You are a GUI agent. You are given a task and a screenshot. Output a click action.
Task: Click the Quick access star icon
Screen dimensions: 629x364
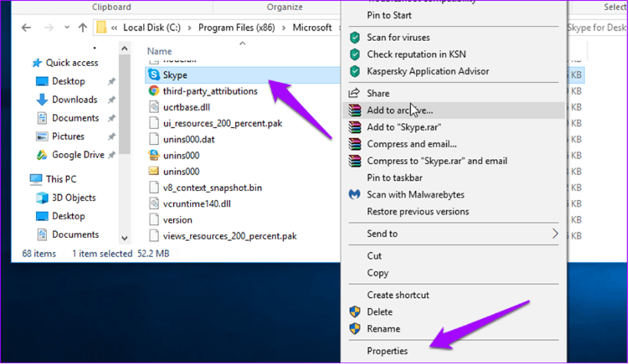[x=37, y=62]
